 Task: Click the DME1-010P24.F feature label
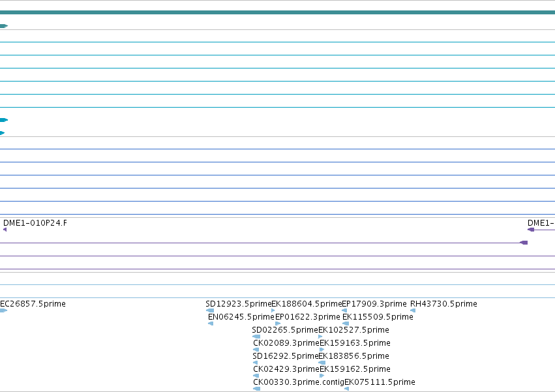click(x=35, y=222)
